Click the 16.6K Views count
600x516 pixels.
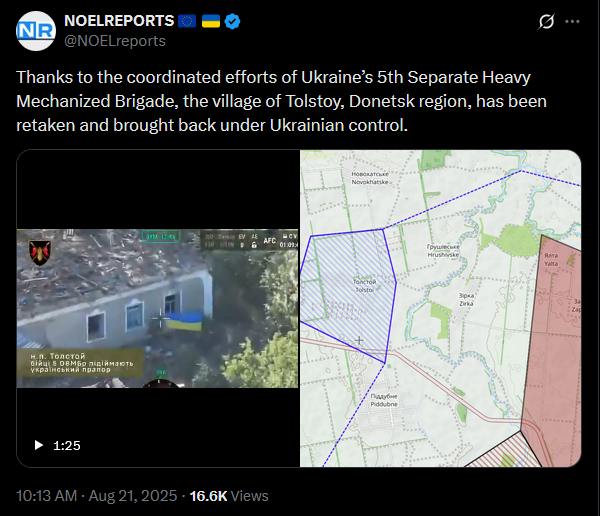pos(229,496)
